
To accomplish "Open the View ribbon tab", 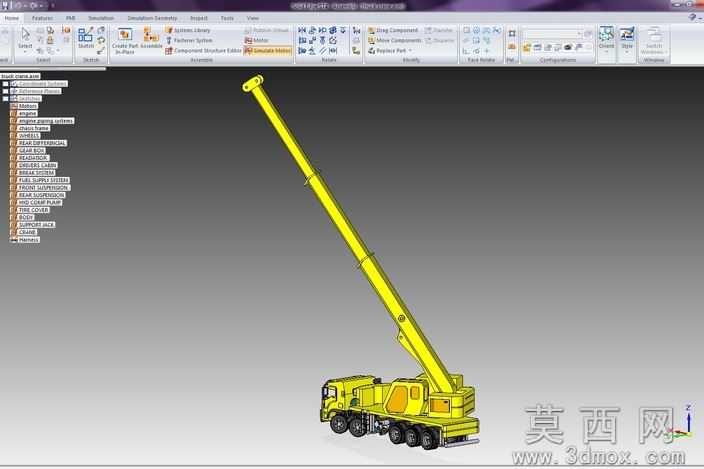I will 253,18.
